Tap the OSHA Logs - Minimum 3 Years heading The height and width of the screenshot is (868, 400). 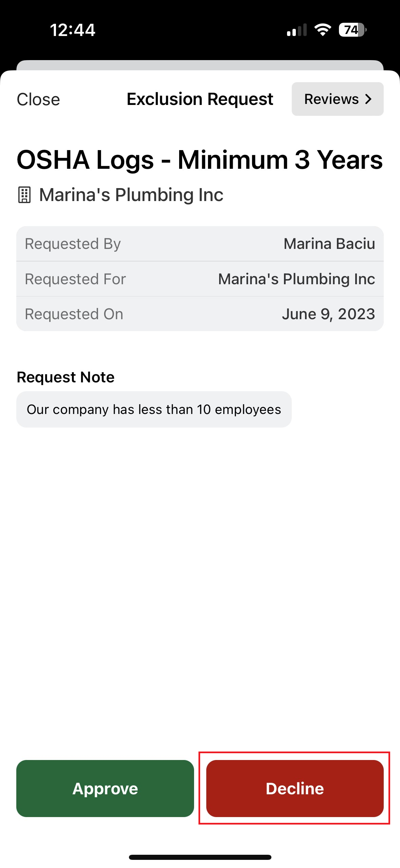[x=199, y=160]
